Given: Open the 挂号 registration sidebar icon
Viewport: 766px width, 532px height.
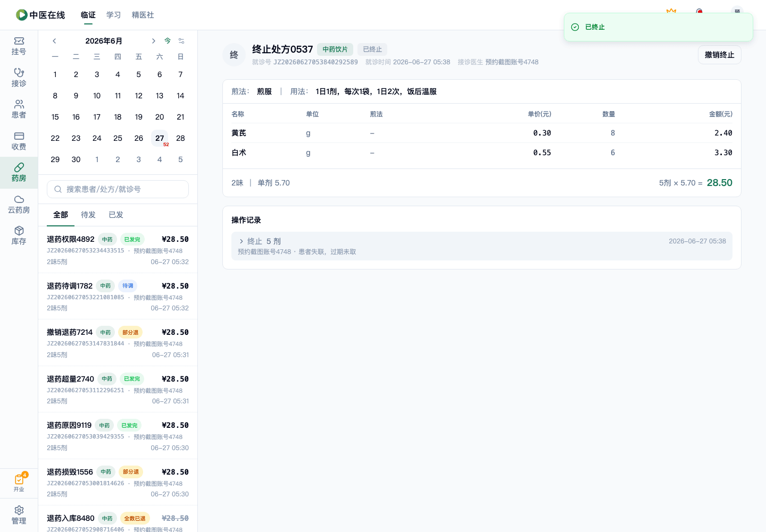Looking at the screenshot, I should tap(19, 46).
